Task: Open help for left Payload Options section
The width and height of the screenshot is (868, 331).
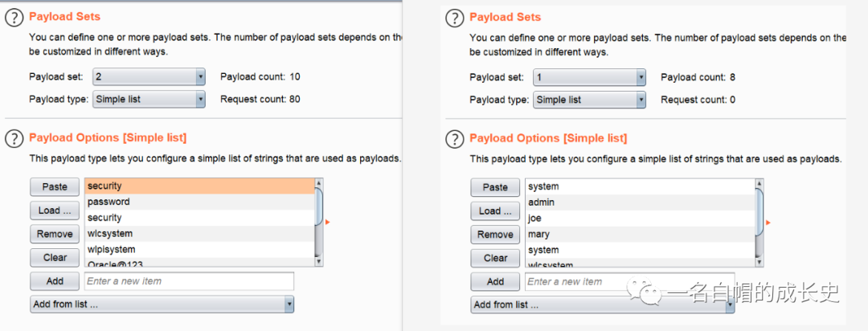Action: pos(14,139)
